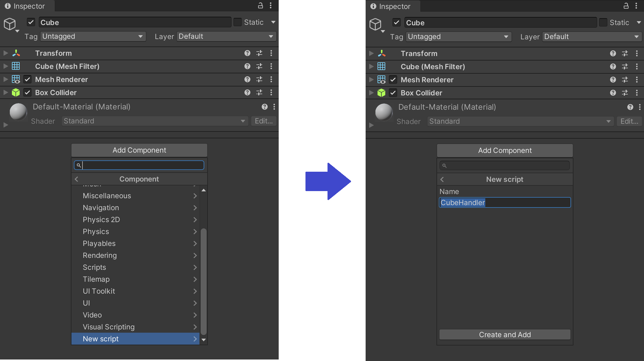
Task: Click the lock icon in left Inspector tab bar
Action: click(x=260, y=5)
